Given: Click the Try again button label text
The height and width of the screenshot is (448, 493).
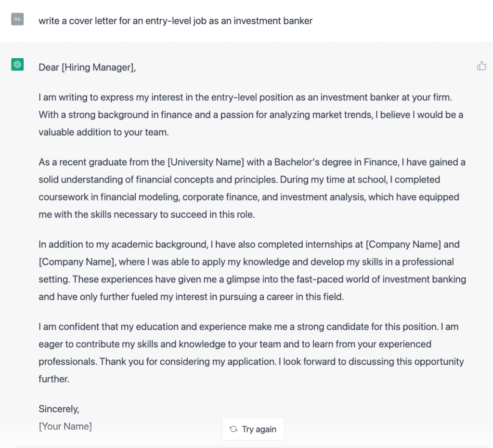Looking at the screenshot, I should [259, 429].
